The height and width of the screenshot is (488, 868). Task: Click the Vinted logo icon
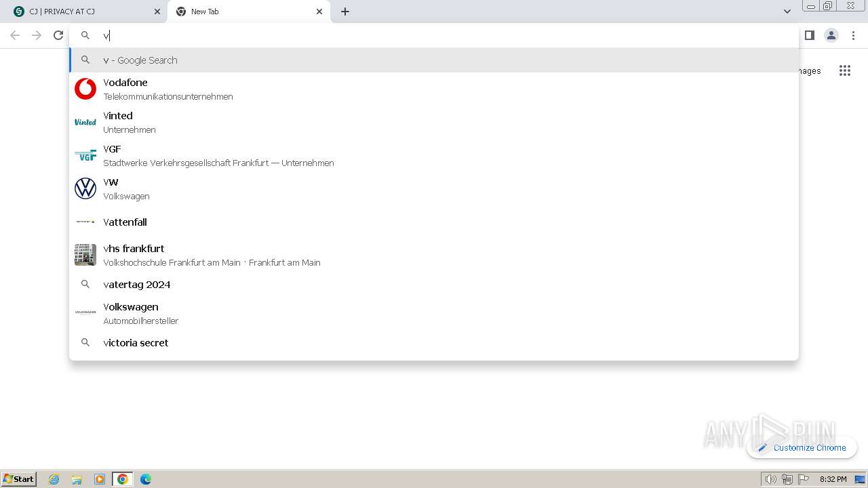pyautogui.click(x=85, y=122)
